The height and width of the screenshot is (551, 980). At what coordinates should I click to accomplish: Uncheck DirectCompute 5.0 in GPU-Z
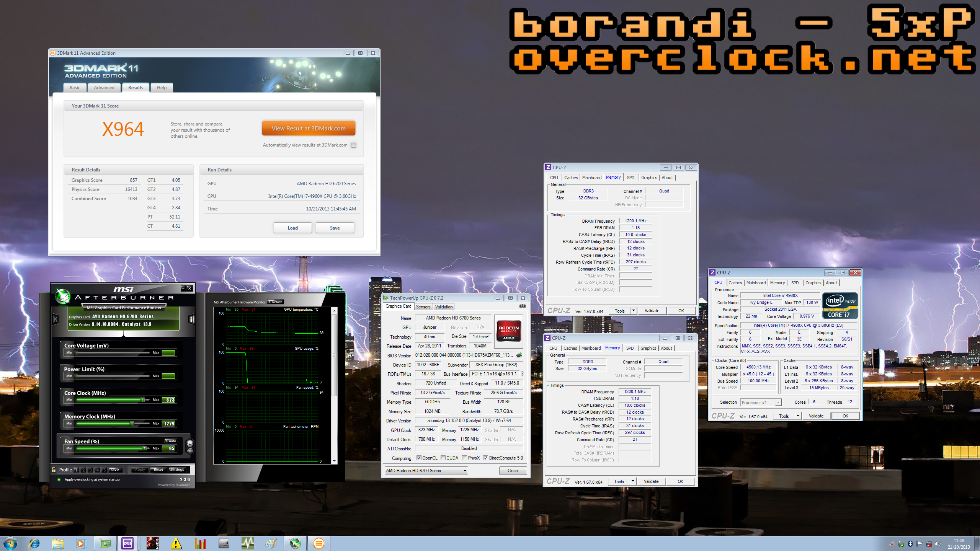[x=485, y=458]
